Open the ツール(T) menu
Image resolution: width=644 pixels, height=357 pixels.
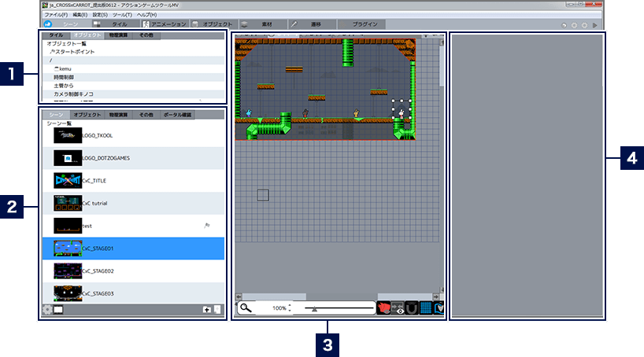[121, 15]
